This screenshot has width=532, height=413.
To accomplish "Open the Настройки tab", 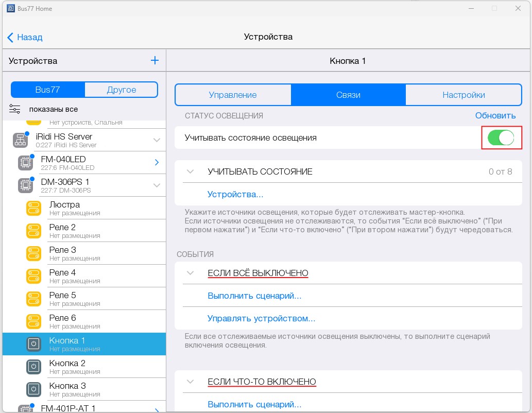I will pyautogui.click(x=464, y=95).
